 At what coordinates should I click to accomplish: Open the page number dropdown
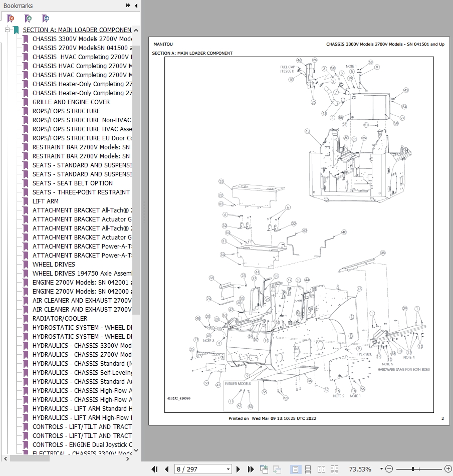228,469
